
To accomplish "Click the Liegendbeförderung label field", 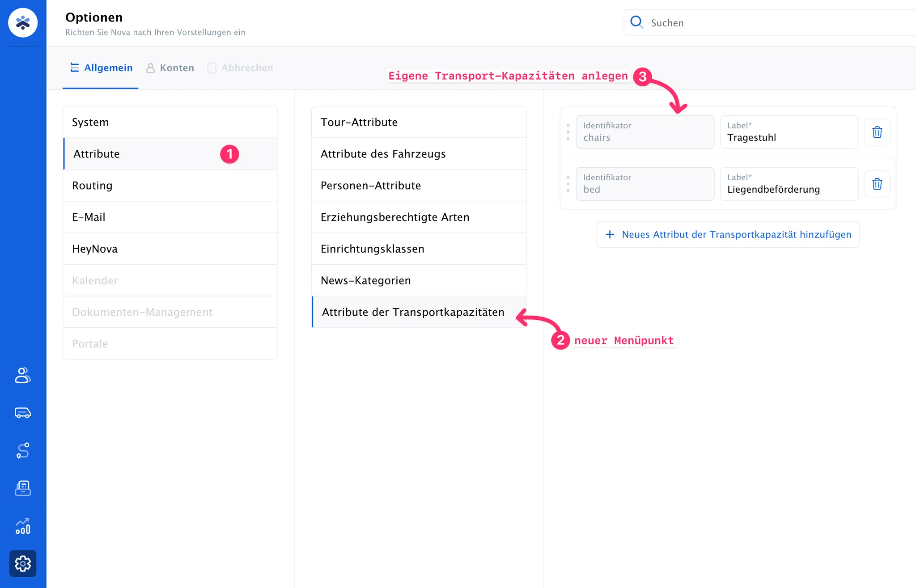I will [x=789, y=184].
